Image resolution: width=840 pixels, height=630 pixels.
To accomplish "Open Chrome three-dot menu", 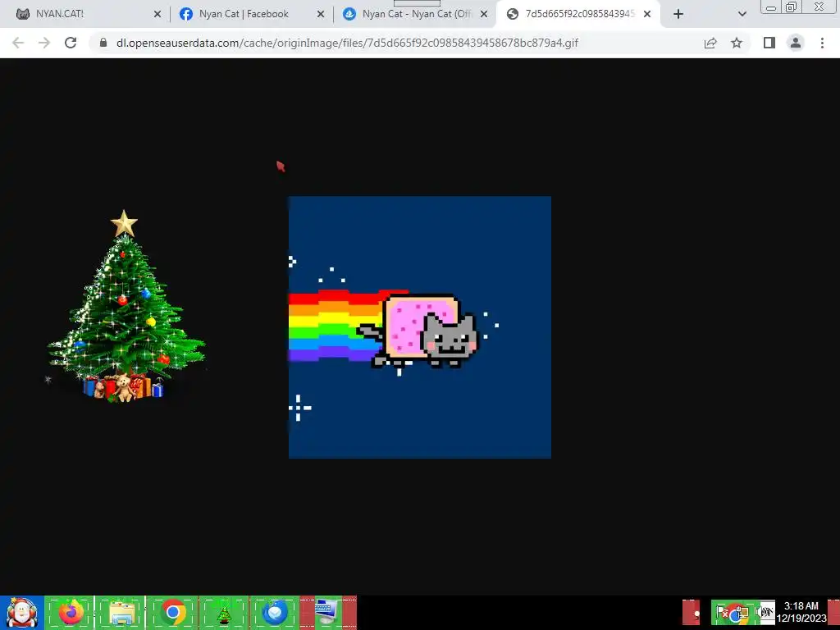I will [x=822, y=43].
